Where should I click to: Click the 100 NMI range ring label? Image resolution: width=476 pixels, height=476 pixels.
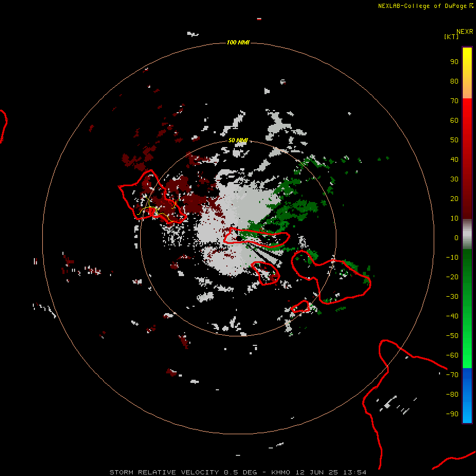(x=238, y=42)
